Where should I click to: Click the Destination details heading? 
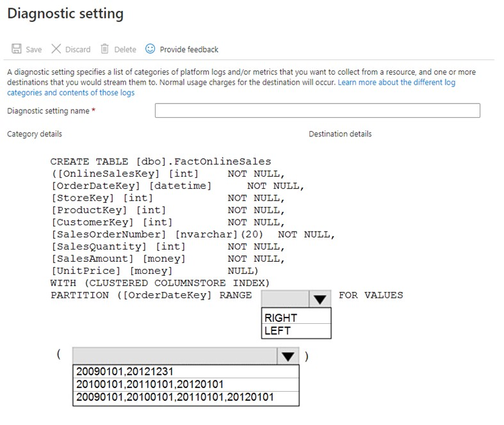coord(340,134)
